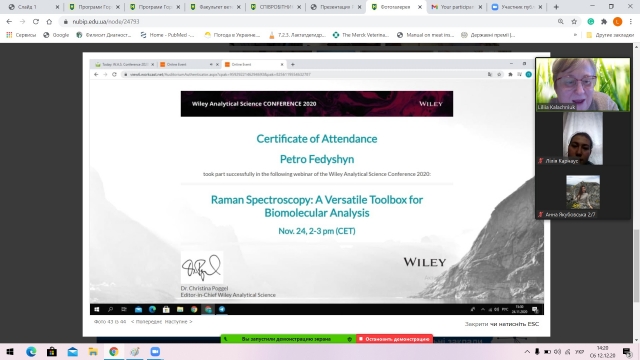640x360 pixels.
Task: Switch to Chrome on the taskbar
Action: [x=113, y=351]
